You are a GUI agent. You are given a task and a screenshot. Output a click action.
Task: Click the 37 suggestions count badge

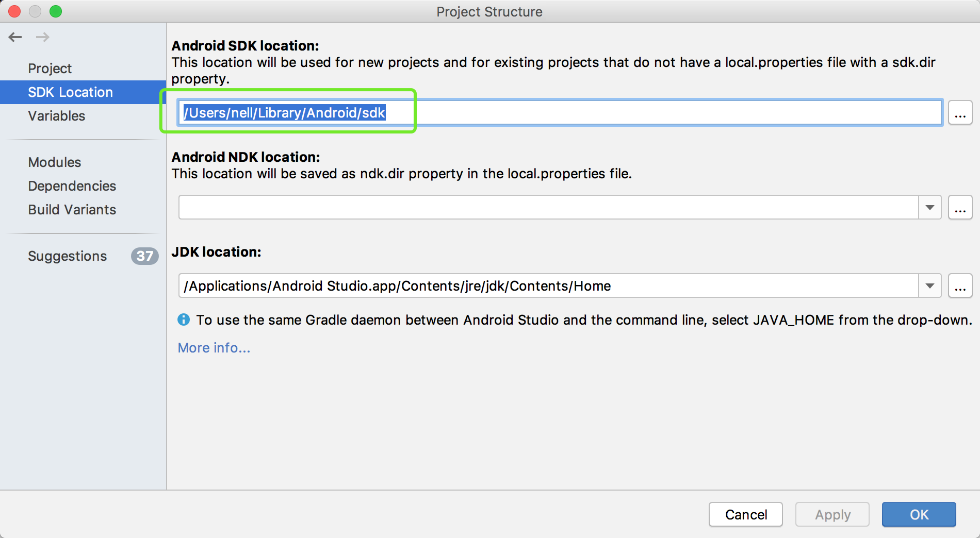click(145, 256)
